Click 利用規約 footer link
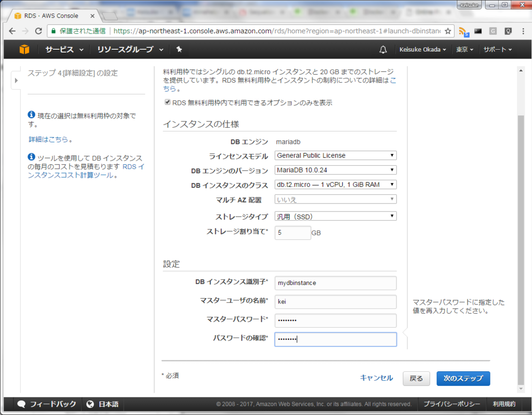The width and height of the screenshot is (532, 415). [504, 404]
